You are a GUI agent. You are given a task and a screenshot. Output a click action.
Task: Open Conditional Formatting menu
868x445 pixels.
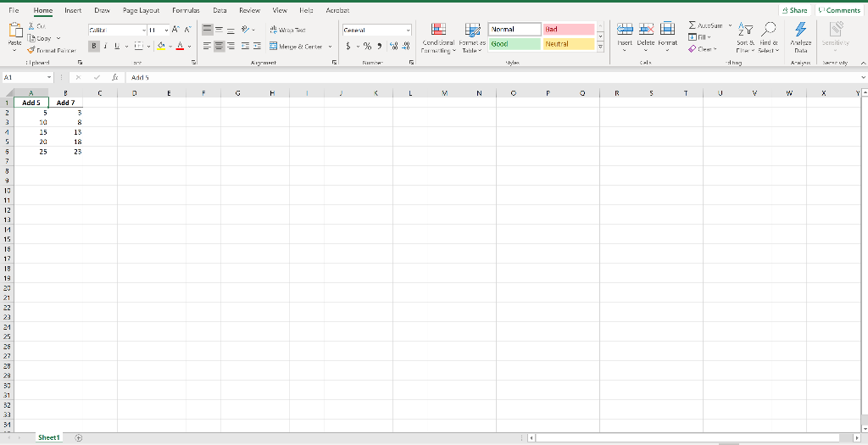point(438,38)
